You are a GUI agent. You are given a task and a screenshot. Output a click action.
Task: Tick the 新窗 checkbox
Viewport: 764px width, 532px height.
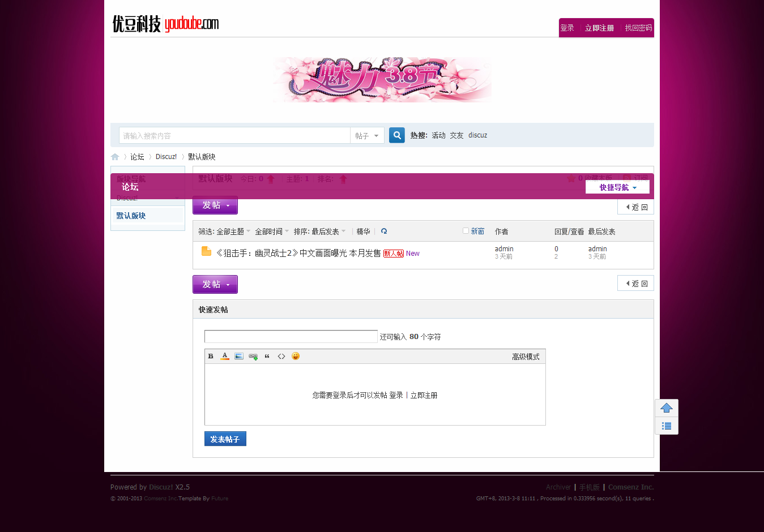[x=466, y=231]
